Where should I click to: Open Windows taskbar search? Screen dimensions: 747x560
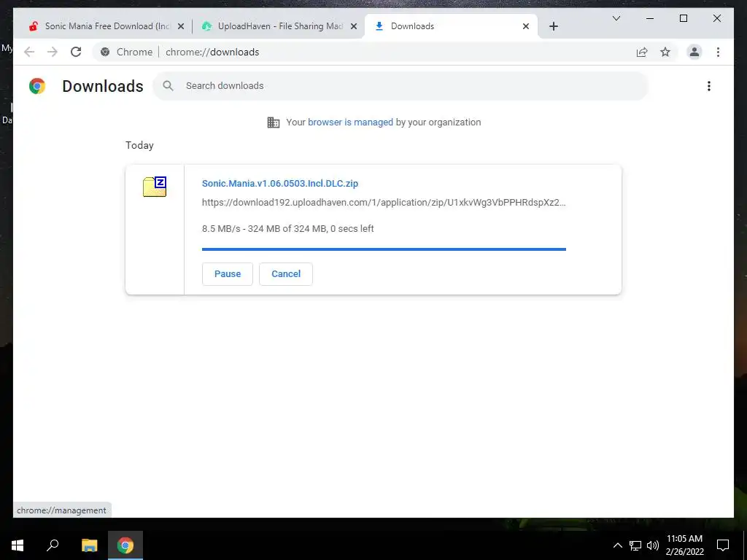(53, 545)
